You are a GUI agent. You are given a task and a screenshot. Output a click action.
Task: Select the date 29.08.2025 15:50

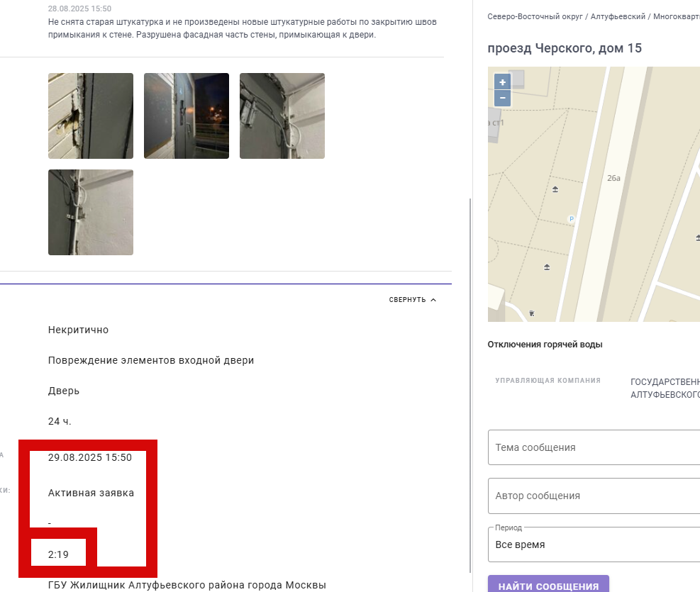[90, 458]
